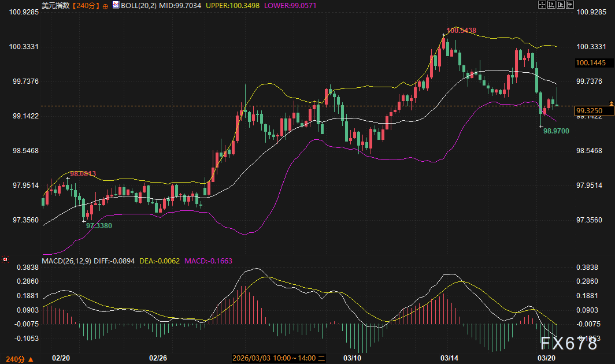
Task: Click the orange circled plus icon next to 240分
Action: tap(105, 6)
